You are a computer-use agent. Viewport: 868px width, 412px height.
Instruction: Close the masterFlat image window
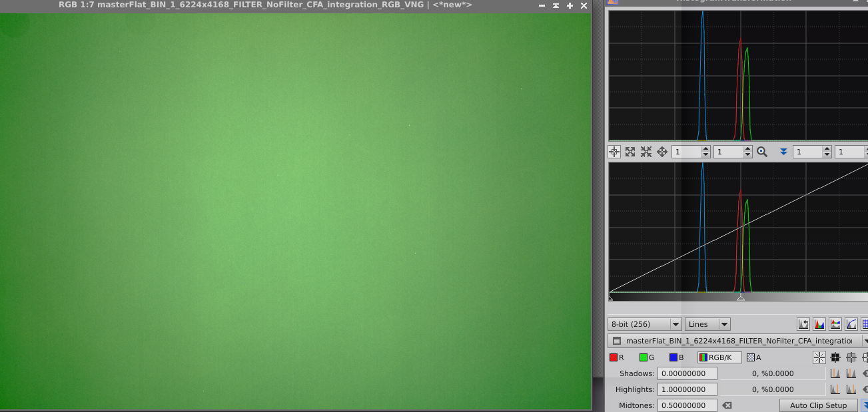(x=584, y=5)
